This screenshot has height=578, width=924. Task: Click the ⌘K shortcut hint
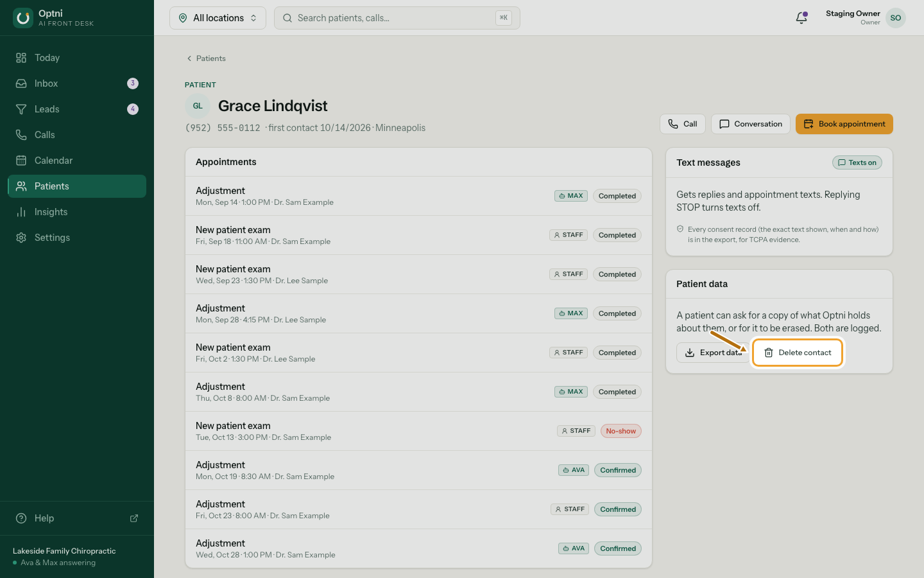coord(504,18)
